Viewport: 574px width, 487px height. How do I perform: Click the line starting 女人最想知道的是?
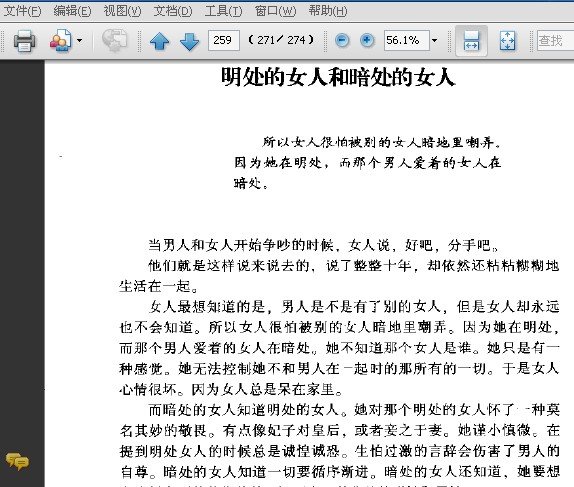(x=354, y=306)
